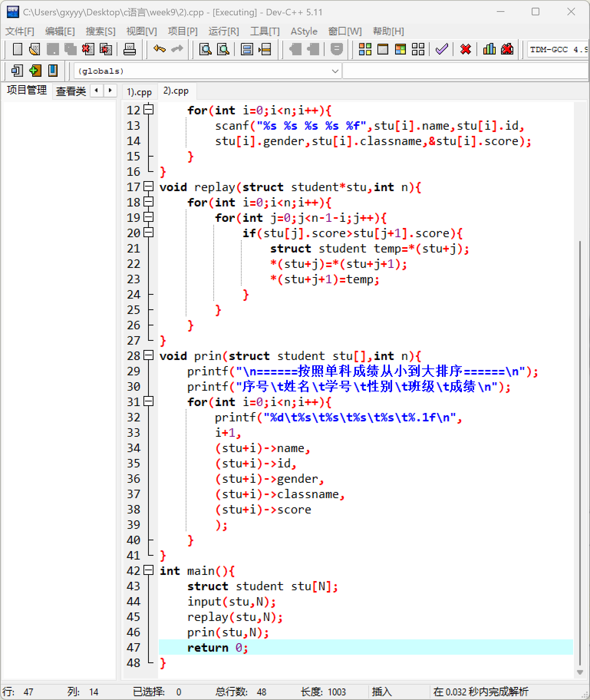590x700 pixels.
Task: Click the Save All files icon
Action: click(70, 49)
